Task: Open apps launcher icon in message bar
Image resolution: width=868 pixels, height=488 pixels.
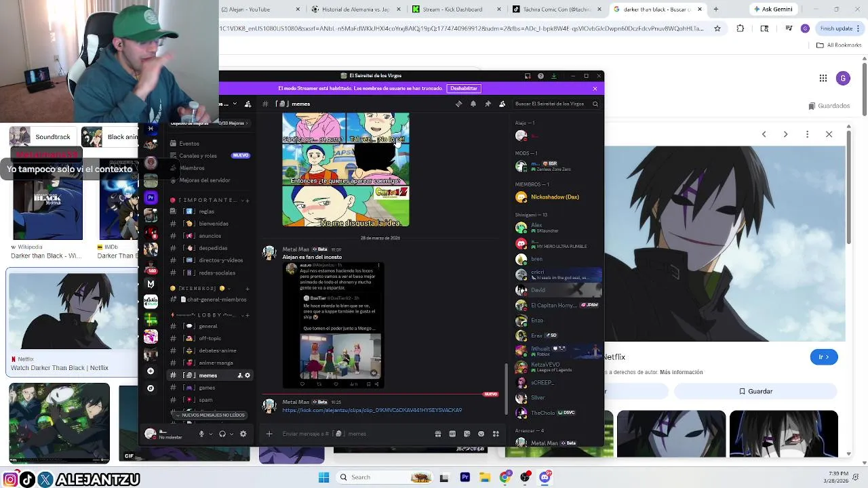Action: [496, 434]
